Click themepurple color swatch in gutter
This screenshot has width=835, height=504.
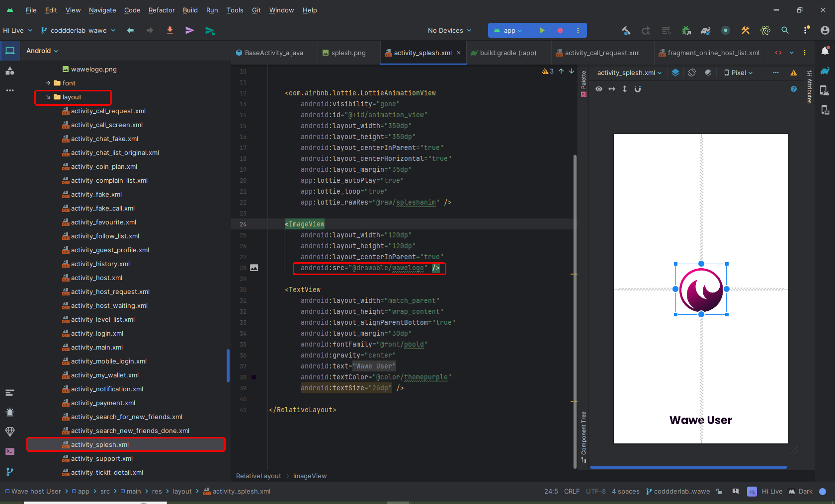(x=254, y=377)
